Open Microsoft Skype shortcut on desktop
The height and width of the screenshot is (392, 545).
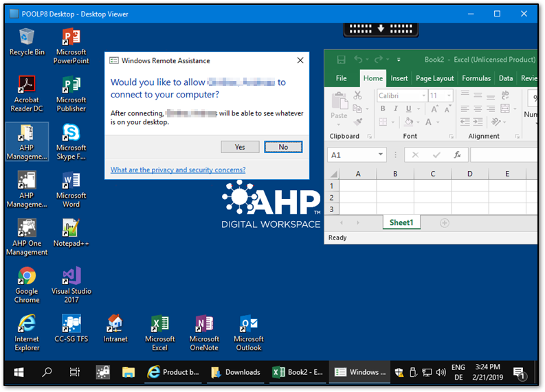(x=71, y=141)
